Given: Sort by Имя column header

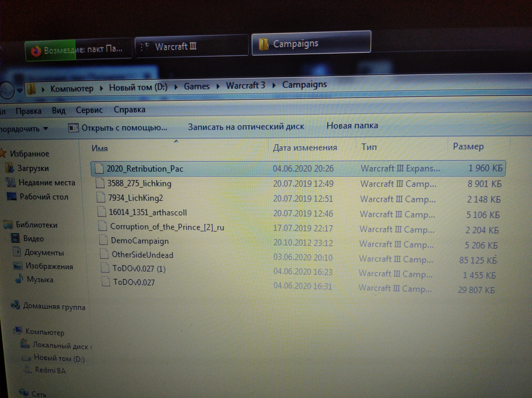Looking at the screenshot, I should click(100, 148).
